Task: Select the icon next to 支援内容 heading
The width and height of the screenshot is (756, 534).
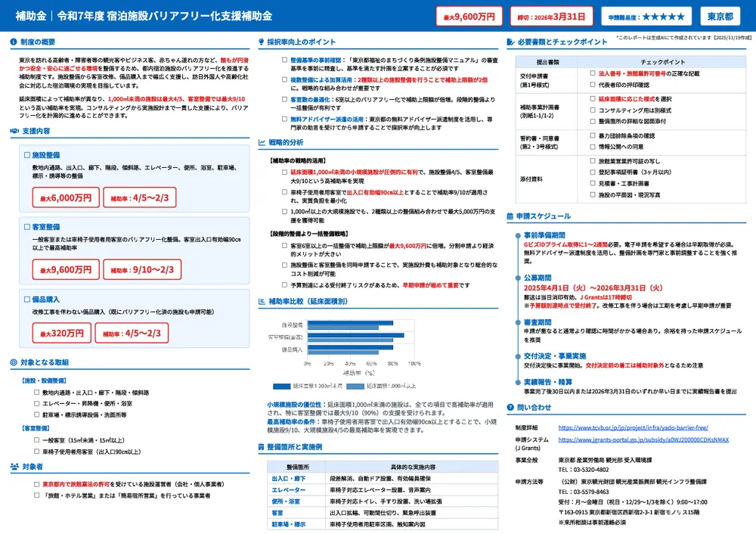Action: pyautogui.click(x=13, y=132)
